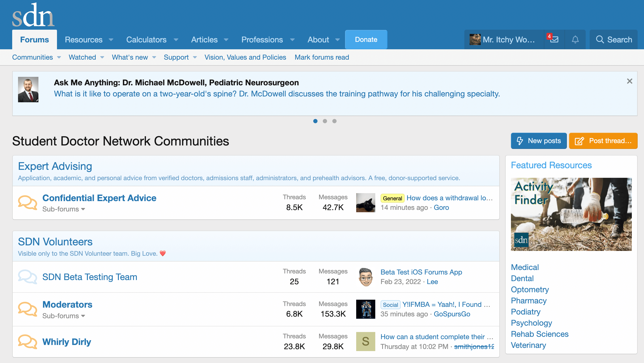This screenshot has height=363, width=644.
Task: Expand the Resources menu arrow
Action: [111, 40]
